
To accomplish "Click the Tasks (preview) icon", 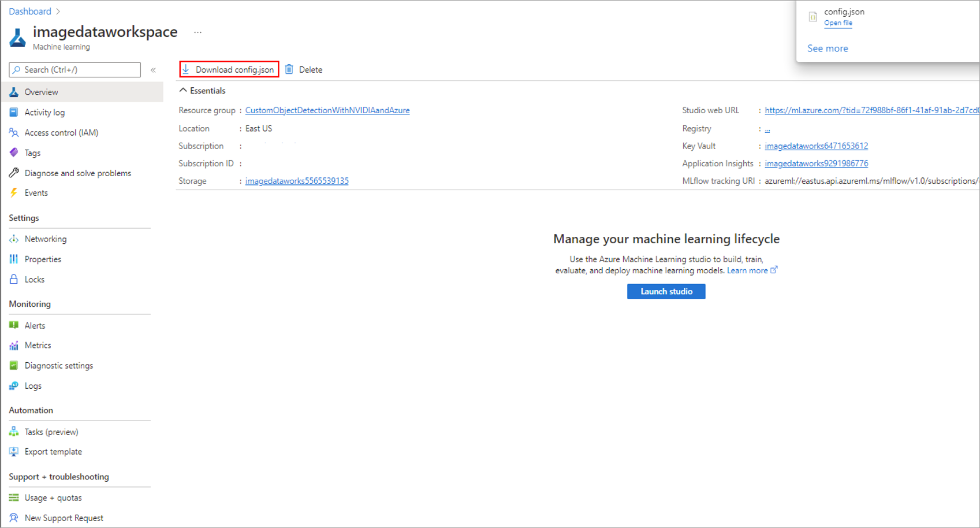I will (14, 432).
